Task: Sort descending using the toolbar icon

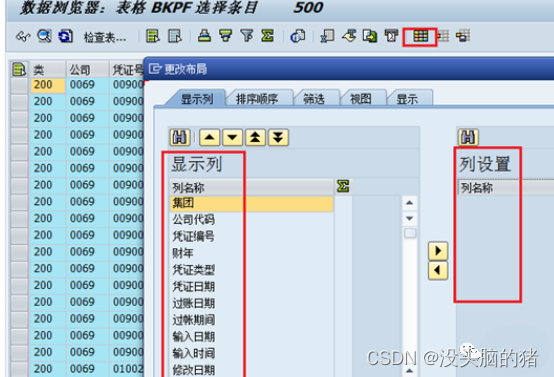Action: [225, 36]
